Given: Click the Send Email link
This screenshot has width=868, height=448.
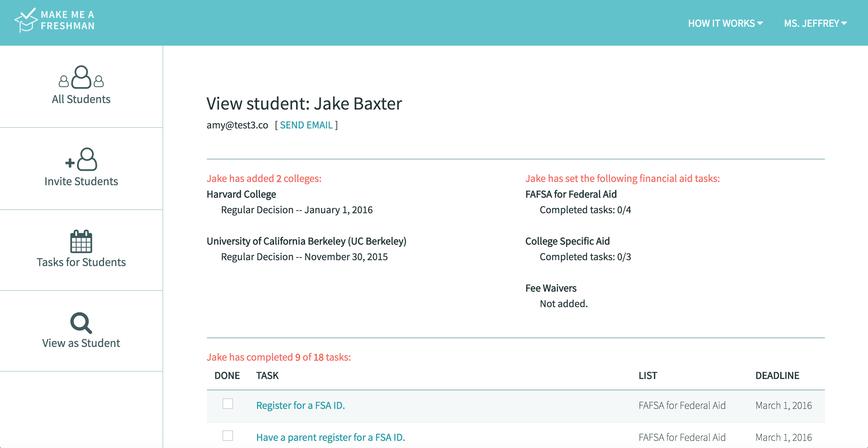Looking at the screenshot, I should point(306,125).
